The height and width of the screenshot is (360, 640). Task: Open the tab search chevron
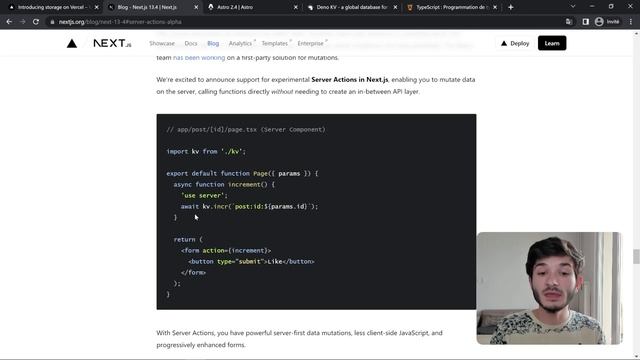point(573,7)
